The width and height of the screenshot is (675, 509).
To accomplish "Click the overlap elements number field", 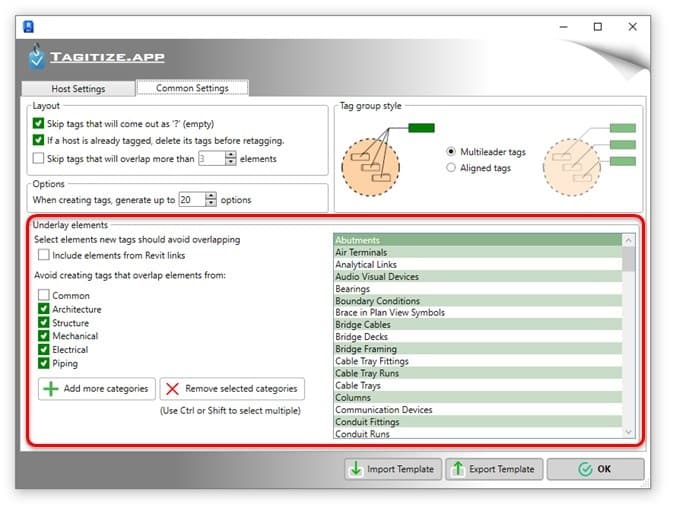I will pyautogui.click(x=212, y=158).
